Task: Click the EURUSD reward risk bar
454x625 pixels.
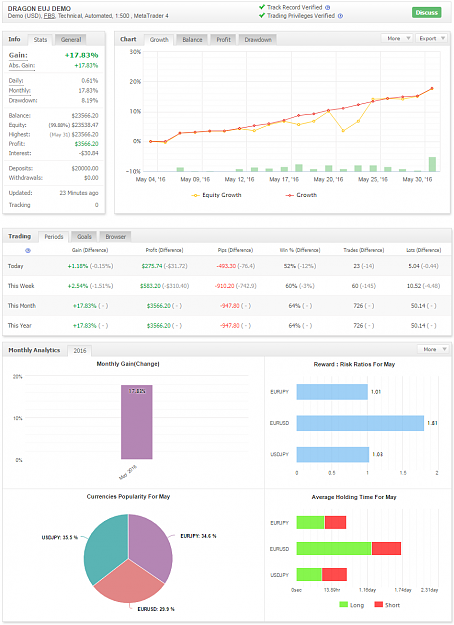Action: pyautogui.click(x=360, y=423)
